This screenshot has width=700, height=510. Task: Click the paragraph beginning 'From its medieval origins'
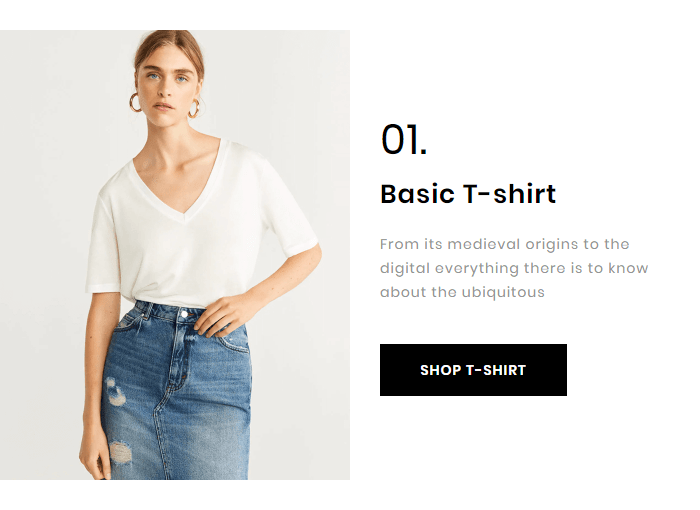tap(514, 268)
